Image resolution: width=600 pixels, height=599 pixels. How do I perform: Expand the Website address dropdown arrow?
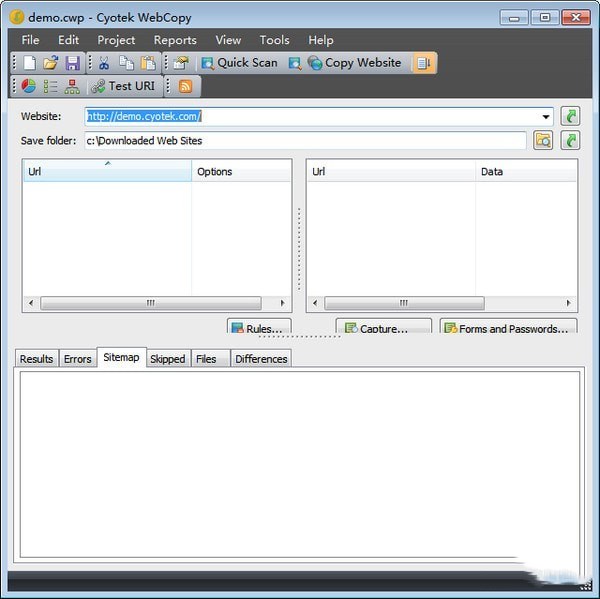[546, 117]
